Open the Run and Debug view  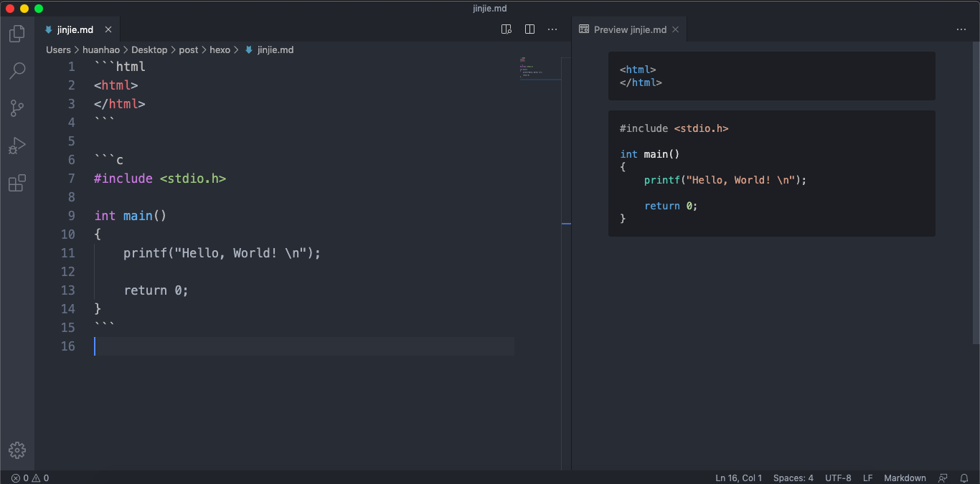17,146
